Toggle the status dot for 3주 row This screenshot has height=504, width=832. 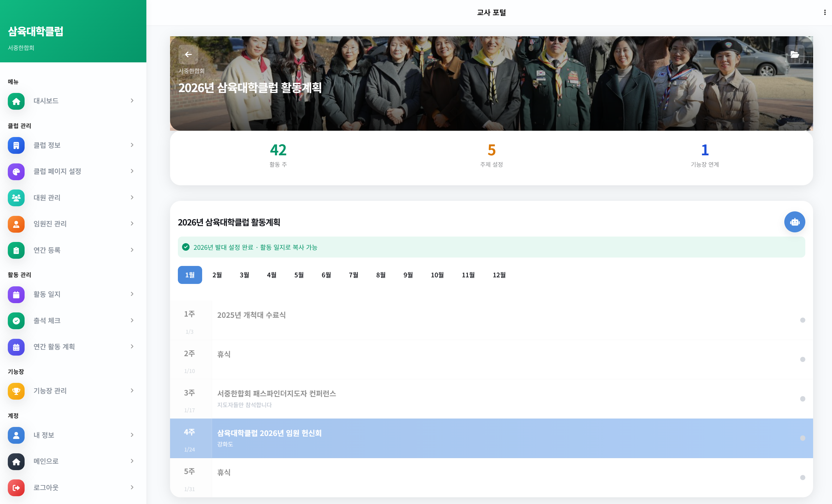pyautogui.click(x=803, y=398)
